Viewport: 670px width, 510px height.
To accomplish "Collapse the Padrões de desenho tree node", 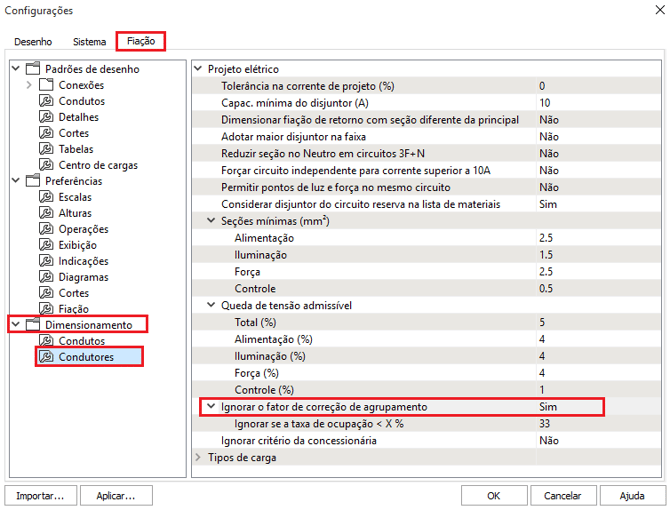I will [x=14, y=69].
